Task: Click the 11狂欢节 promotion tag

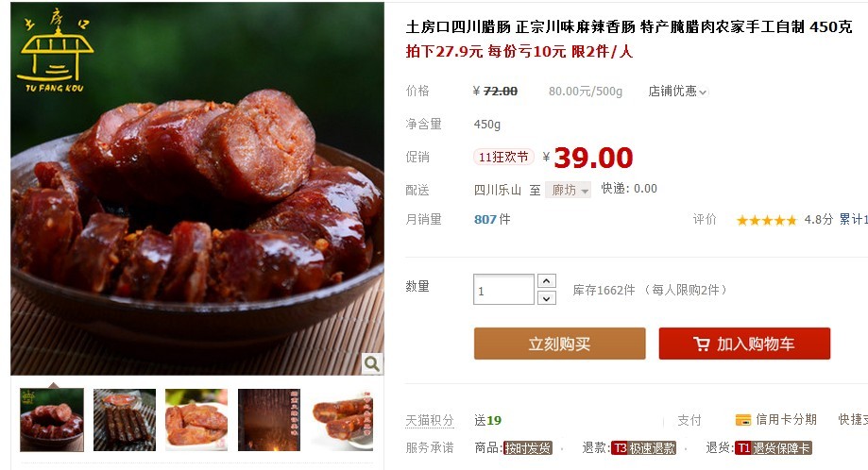Action: point(503,157)
